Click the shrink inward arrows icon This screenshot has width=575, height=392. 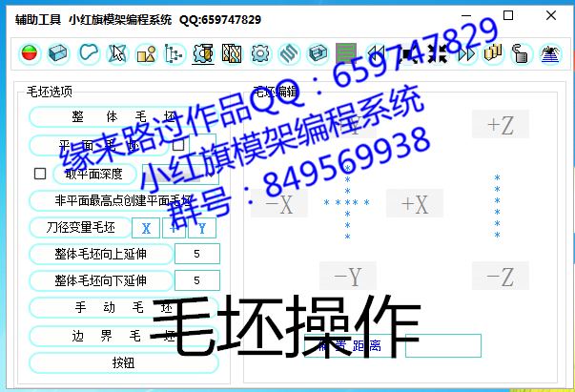pos(437,53)
